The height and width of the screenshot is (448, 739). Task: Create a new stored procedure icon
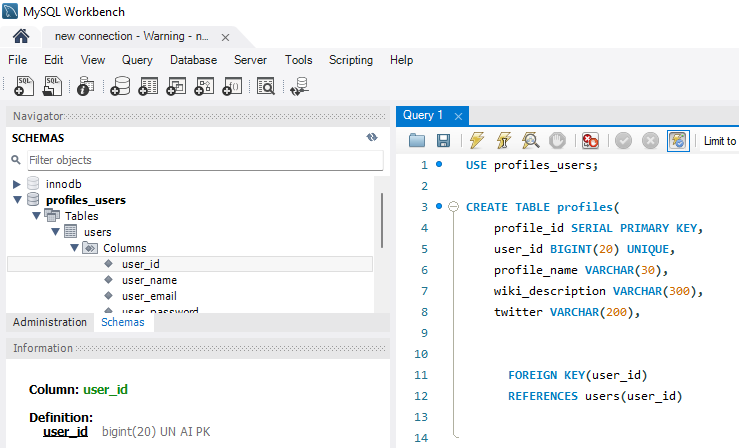(204, 86)
